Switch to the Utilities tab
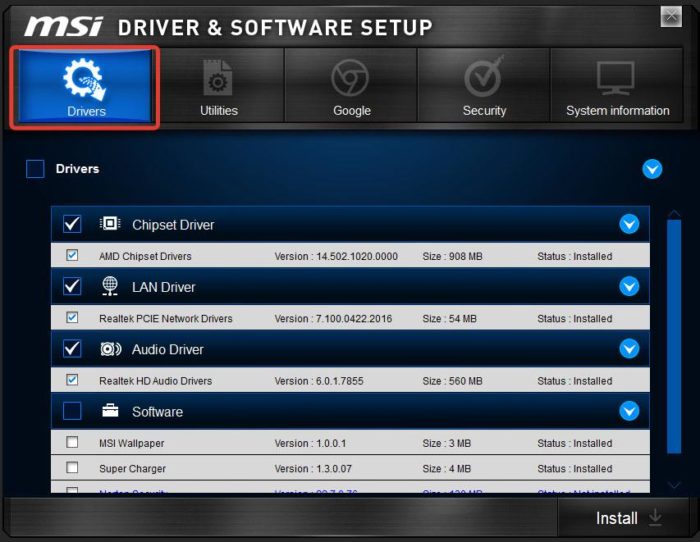This screenshot has width=700, height=542. pyautogui.click(x=219, y=85)
